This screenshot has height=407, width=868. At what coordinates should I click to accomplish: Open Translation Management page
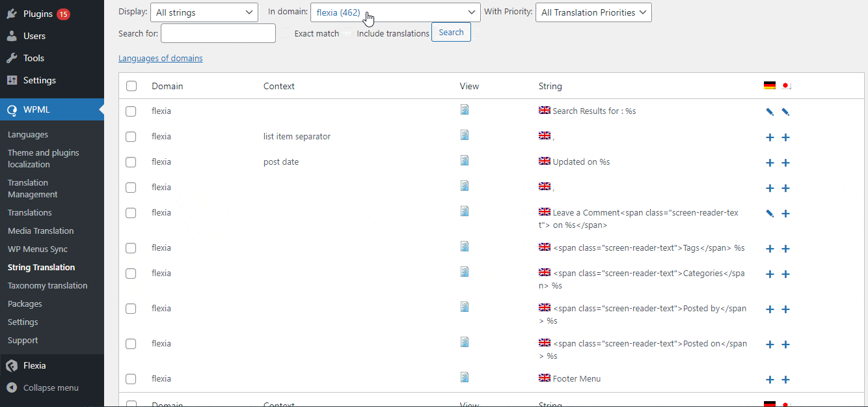[x=33, y=188]
